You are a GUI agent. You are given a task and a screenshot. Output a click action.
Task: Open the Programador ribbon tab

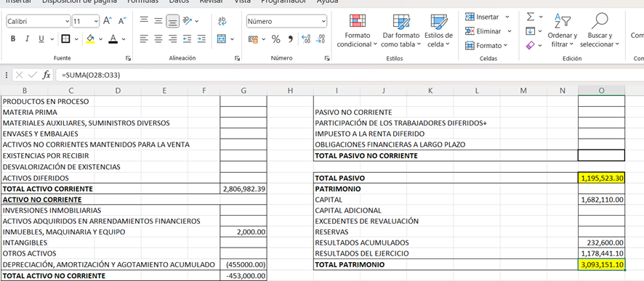pos(283,1)
